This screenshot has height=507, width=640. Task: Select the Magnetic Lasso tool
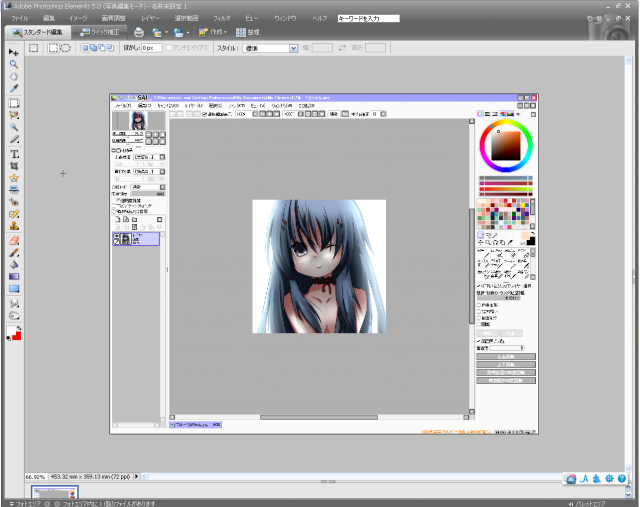pyautogui.click(x=14, y=115)
